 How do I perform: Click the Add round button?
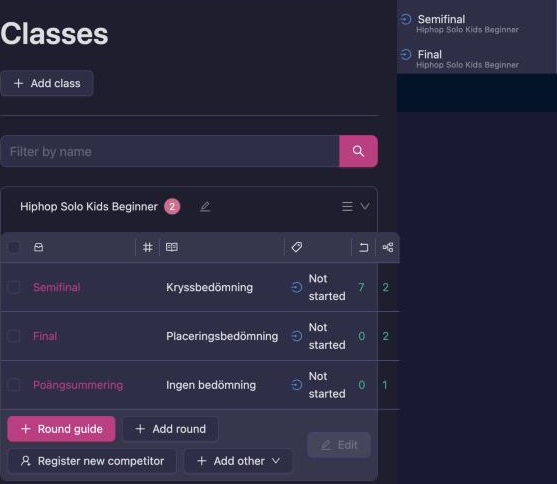tap(171, 429)
